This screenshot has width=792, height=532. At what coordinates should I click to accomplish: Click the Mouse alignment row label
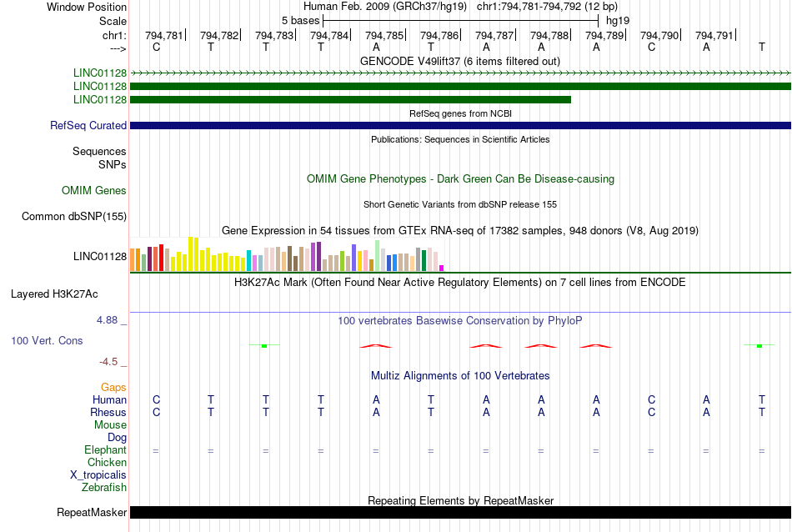pos(110,425)
